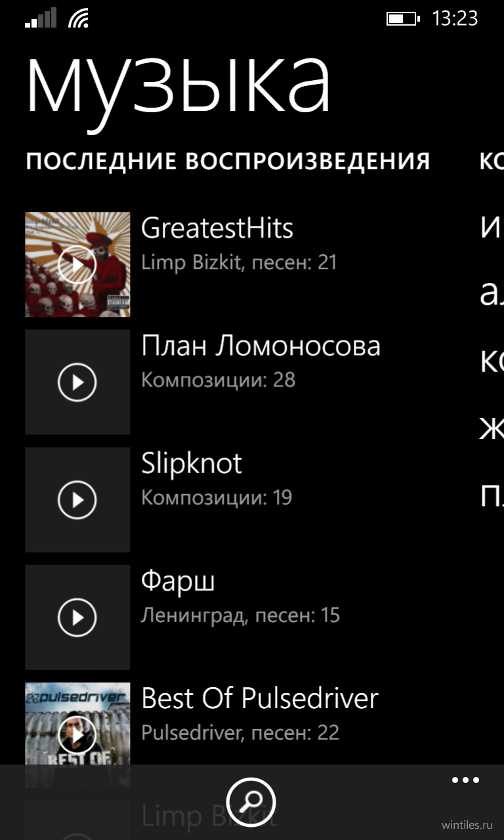504x840 pixels.
Task: Open partially hidden Limp Bizkit entry at bottom
Action: tap(209, 816)
